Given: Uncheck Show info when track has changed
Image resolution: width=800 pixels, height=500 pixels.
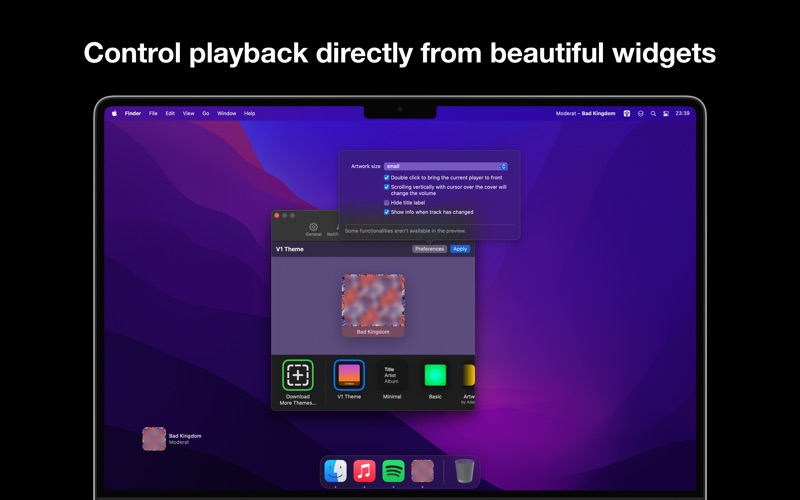Looking at the screenshot, I should click(387, 212).
